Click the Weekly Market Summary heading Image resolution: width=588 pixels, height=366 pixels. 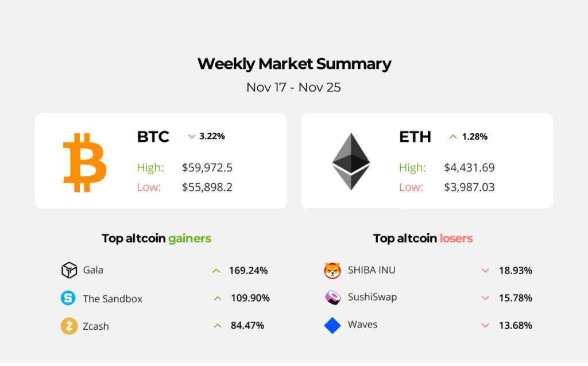[x=294, y=64]
